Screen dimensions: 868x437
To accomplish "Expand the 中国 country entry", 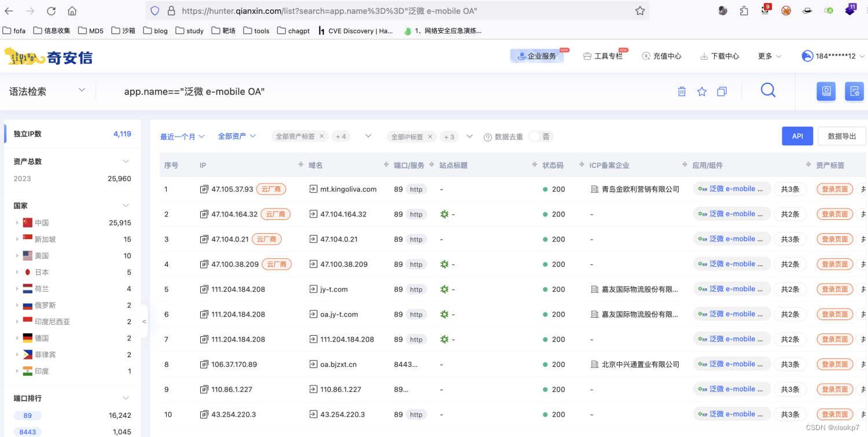I will point(17,223).
